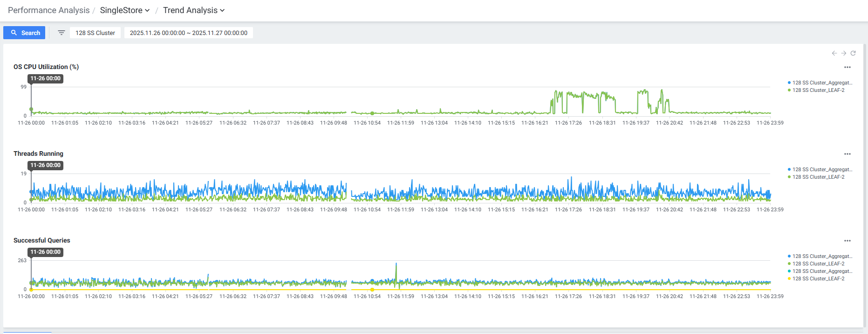The height and width of the screenshot is (334, 868).
Task: Open Threads Running more options menu
Action: click(847, 154)
